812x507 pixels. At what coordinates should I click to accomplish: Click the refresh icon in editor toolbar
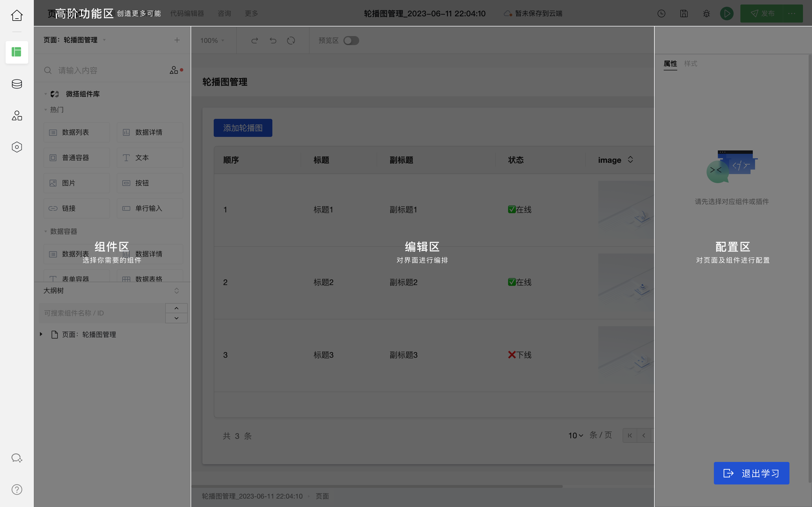pyautogui.click(x=291, y=41)
